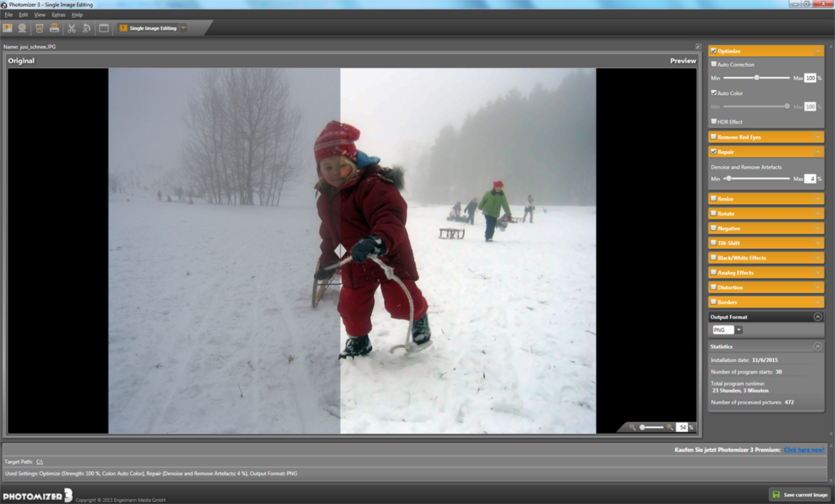Click the zoom in magnifier icon
Image resolution: width=835 pixels, height=504 pixels.
[670, 427]
